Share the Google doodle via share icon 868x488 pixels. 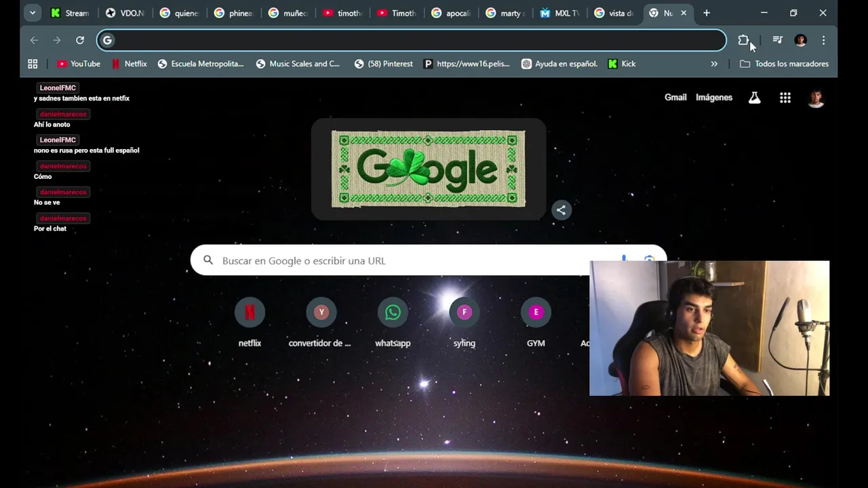561,210
